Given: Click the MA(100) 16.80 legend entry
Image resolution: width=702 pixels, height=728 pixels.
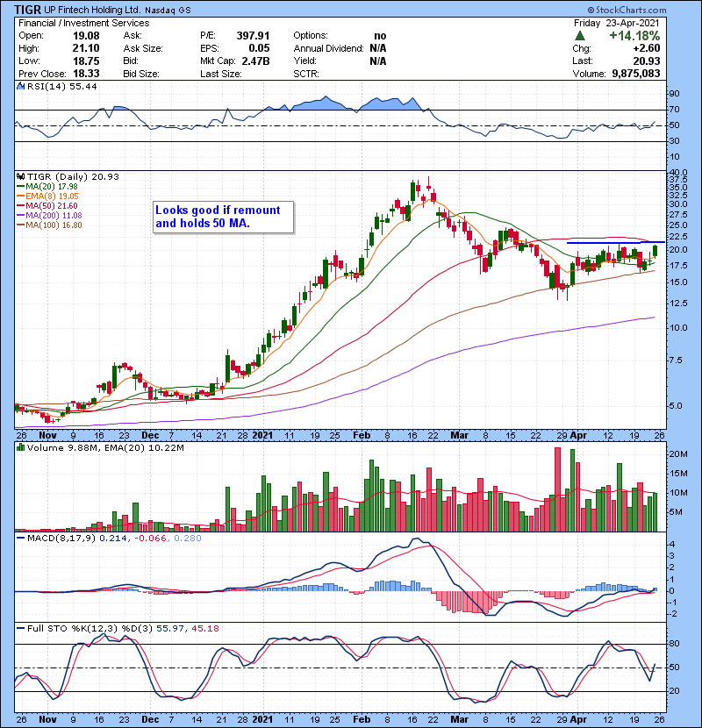Looking at the screenshot, I should click(49, 225).
